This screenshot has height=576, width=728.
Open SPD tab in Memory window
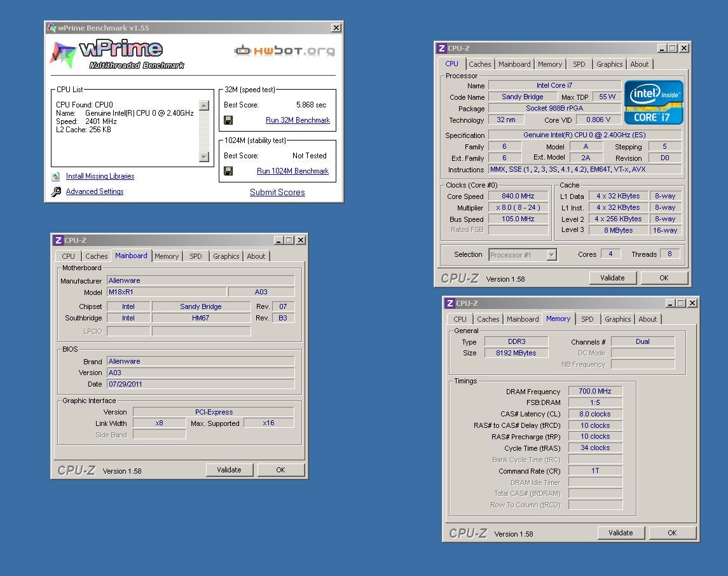coord(587,319)
